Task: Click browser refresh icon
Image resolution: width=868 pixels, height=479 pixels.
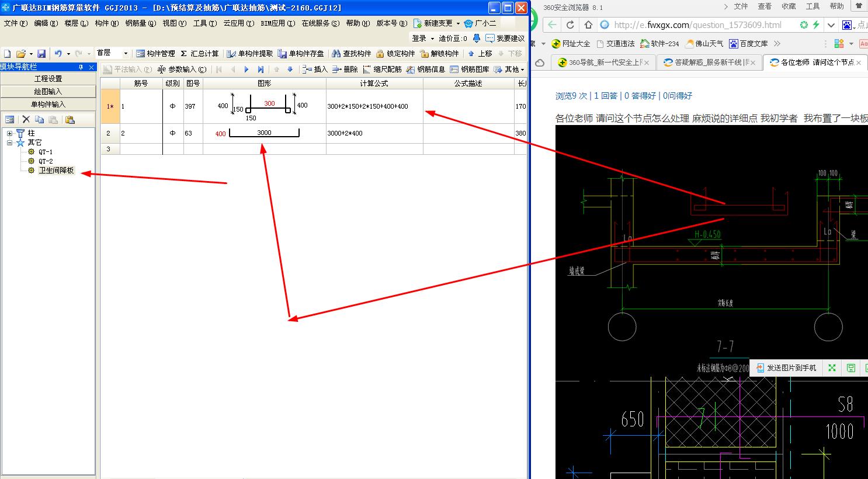Action: coord(571,25)
